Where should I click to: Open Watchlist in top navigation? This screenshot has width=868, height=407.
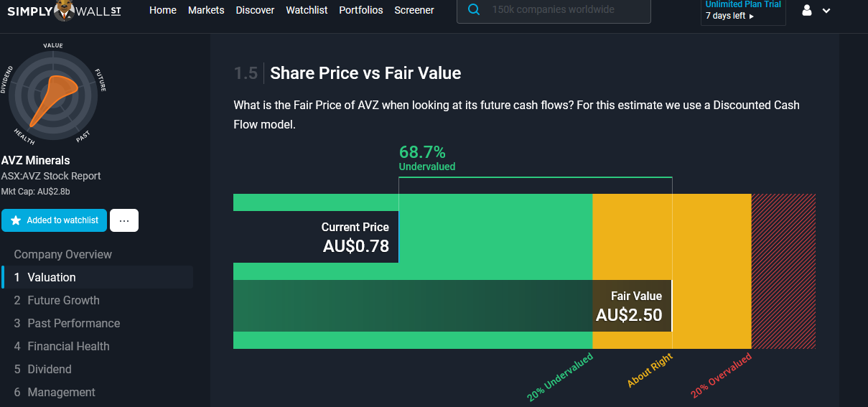pyautogui.click(x=307, y=10)
